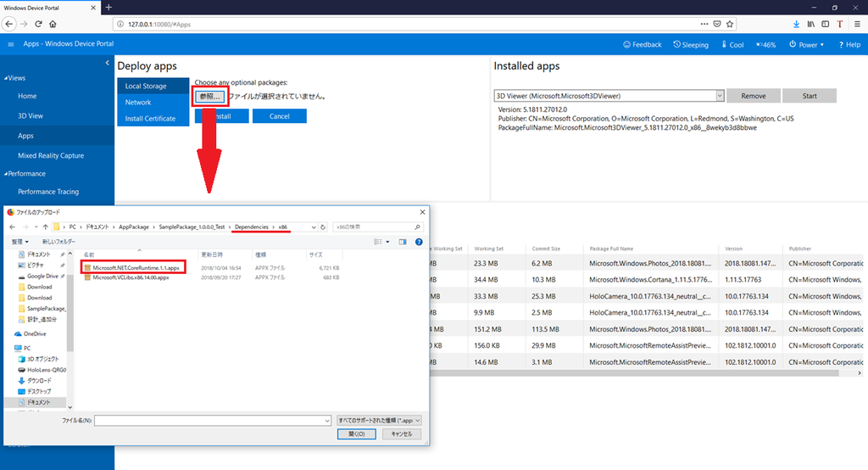
Task: Toggle the Firefox sidebar icon
Action: point(825,24)
